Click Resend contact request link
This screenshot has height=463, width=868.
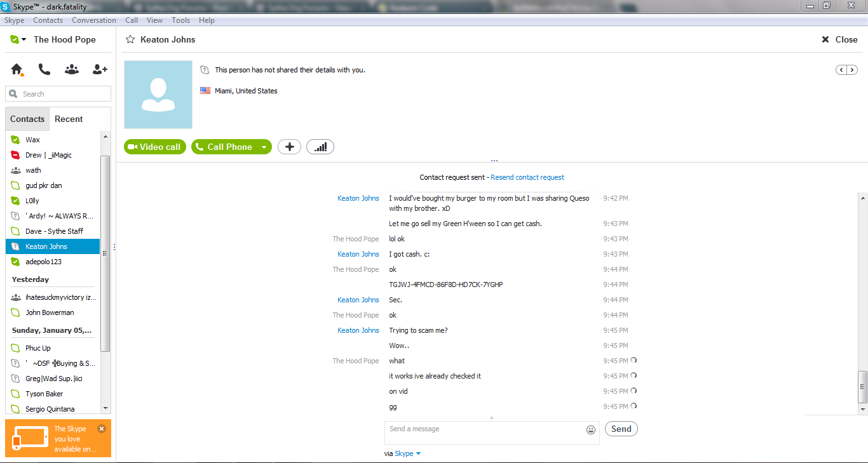pos(527,177)
